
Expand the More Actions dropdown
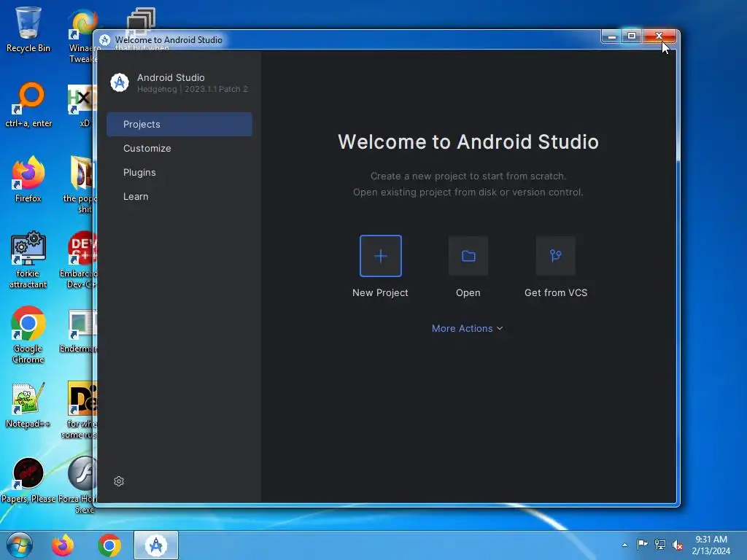coord(468,329)
